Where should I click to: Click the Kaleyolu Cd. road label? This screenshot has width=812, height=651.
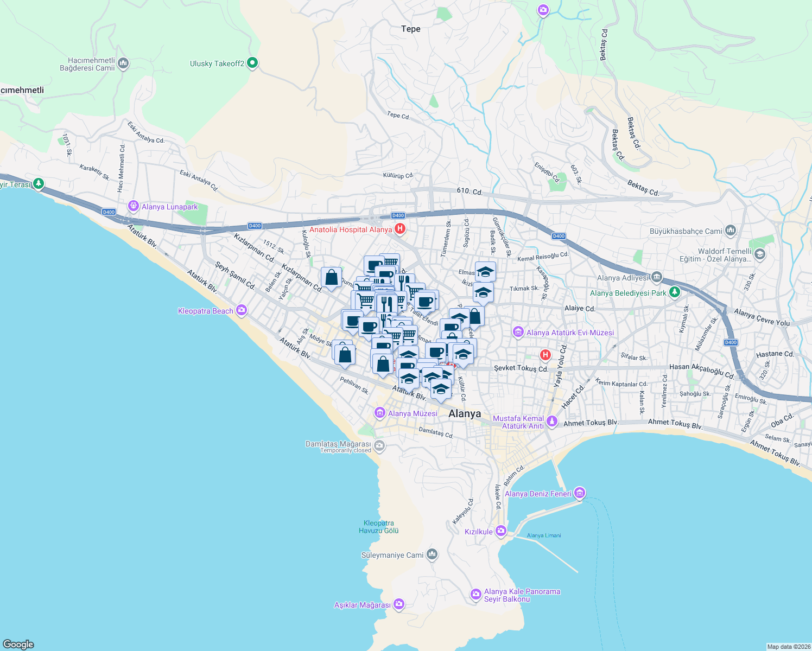pyautogui.click(x=463, y=510)
